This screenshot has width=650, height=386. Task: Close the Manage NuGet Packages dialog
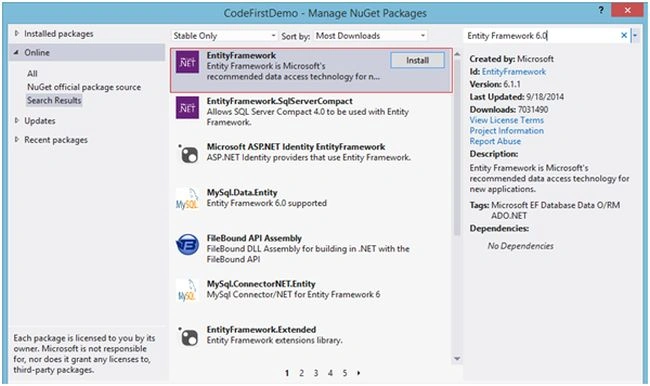coord(627,10)
